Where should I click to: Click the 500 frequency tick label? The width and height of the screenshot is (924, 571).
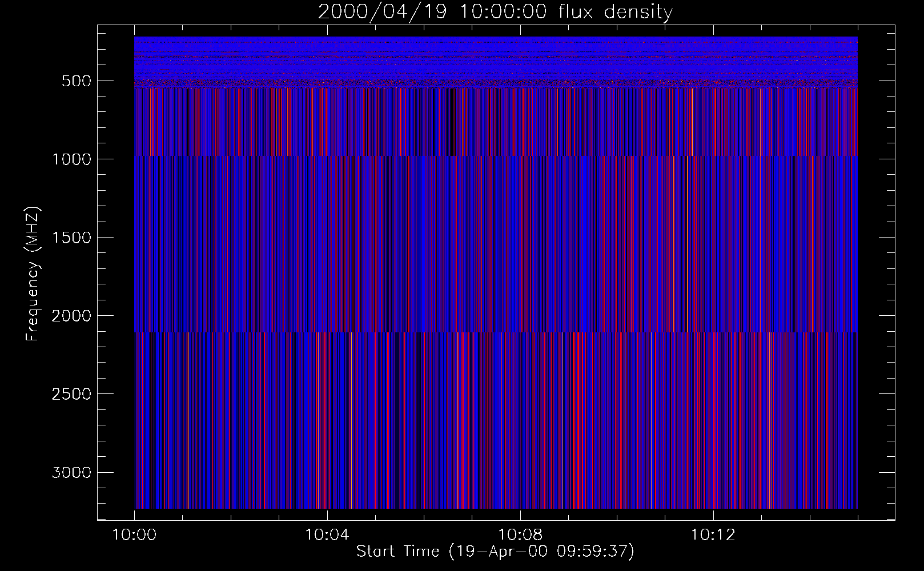(77, 81)
